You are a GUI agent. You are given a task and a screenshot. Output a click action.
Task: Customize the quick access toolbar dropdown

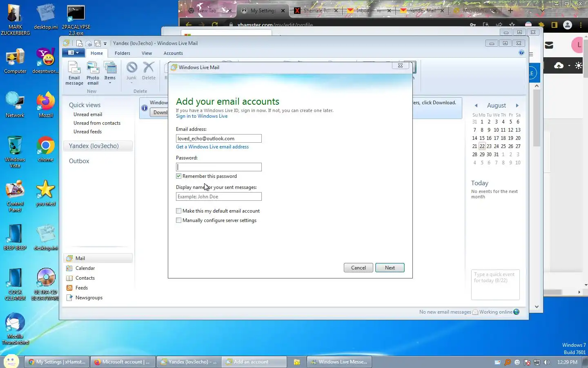[x=105, y=43]
